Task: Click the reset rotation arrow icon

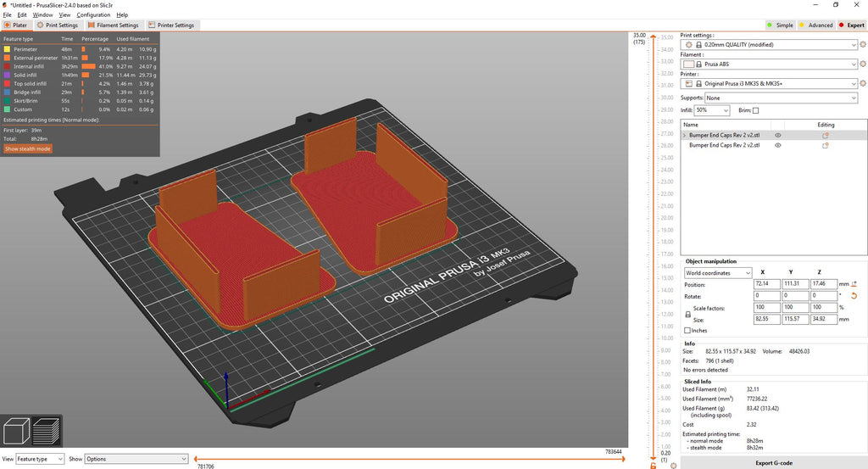Action: click(x=854, y=296)
